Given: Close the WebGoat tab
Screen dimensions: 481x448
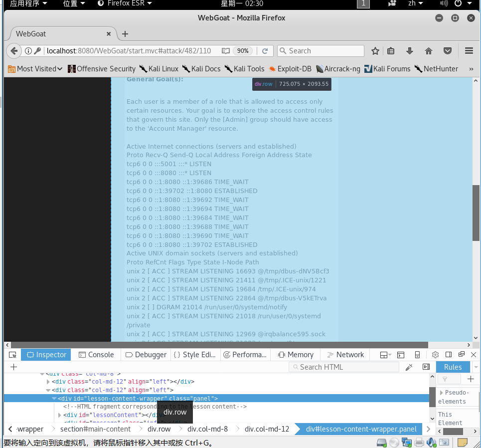Looking at the screenshot, I should click(x=109, y=34).
